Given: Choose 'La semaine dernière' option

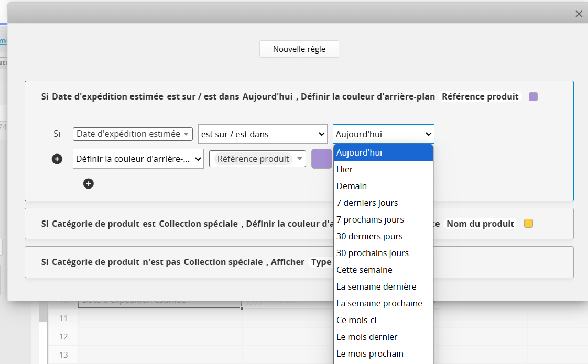Looking at the screenshot, I should (383, 287).
